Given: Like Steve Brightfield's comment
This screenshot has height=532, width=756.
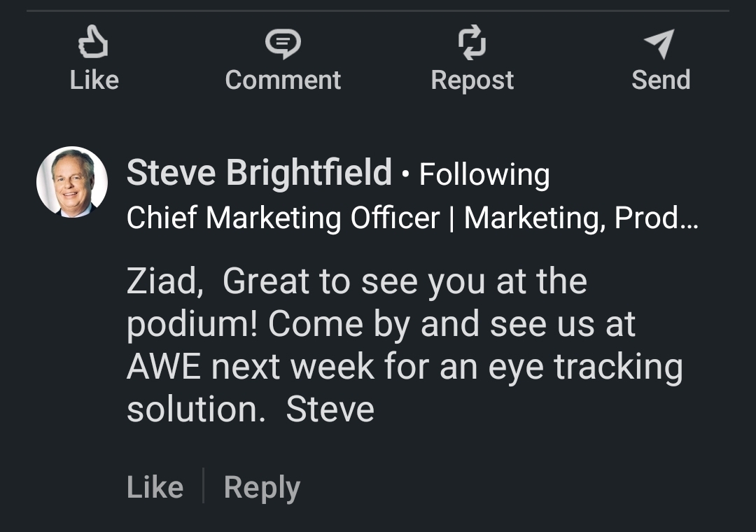Looking at the screenshot, I should point(155,487).
